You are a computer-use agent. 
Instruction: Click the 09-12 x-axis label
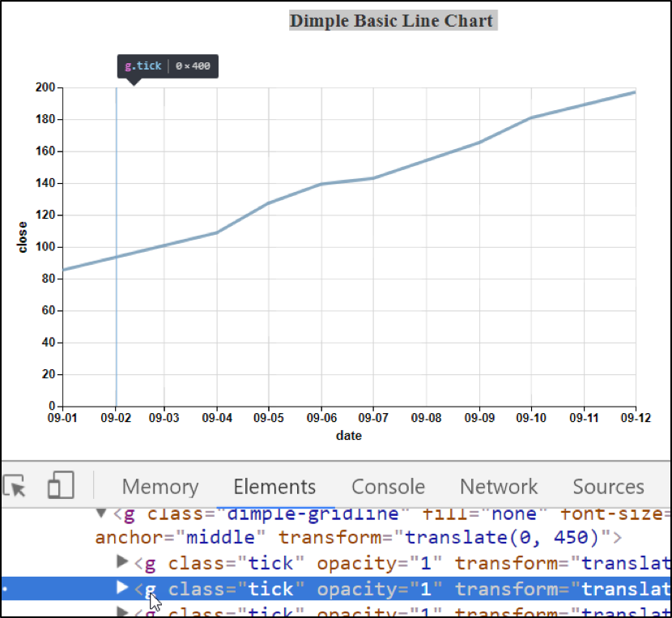(636, 418)
